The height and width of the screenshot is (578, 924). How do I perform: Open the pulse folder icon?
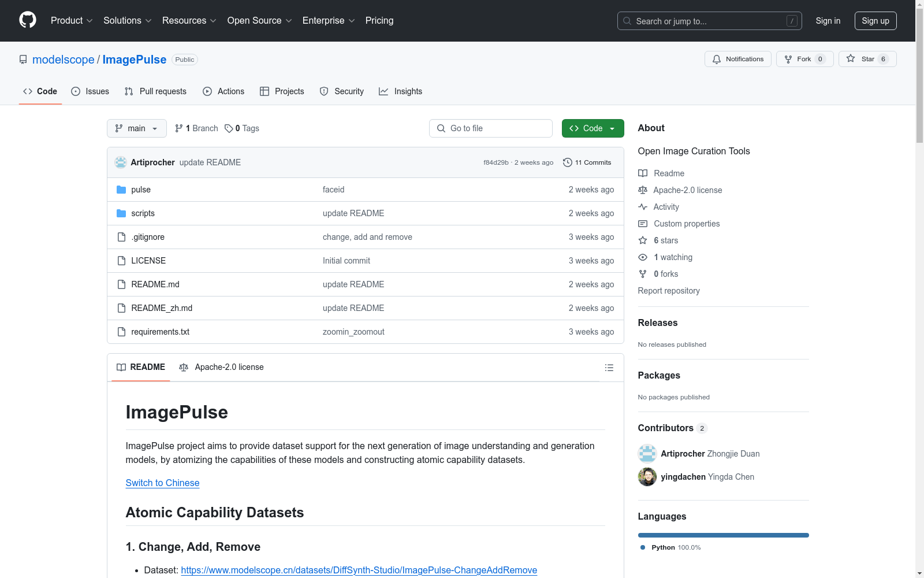coord(121,190)
